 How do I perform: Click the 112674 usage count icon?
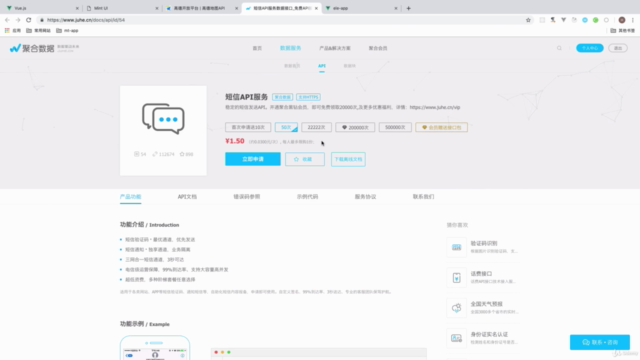click(x=155, y=154)
